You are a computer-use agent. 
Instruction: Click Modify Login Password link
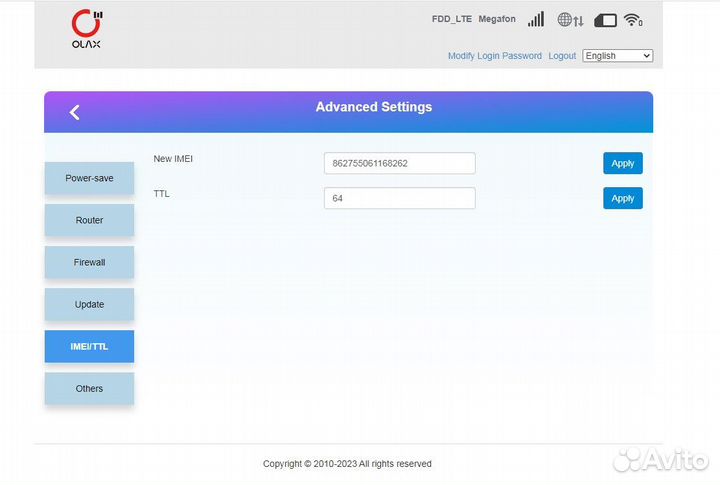point(494,56)
